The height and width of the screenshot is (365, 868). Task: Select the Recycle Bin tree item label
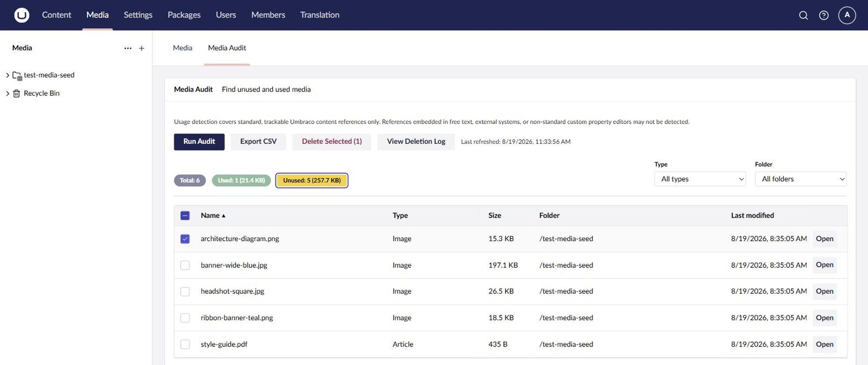point(42,93)
